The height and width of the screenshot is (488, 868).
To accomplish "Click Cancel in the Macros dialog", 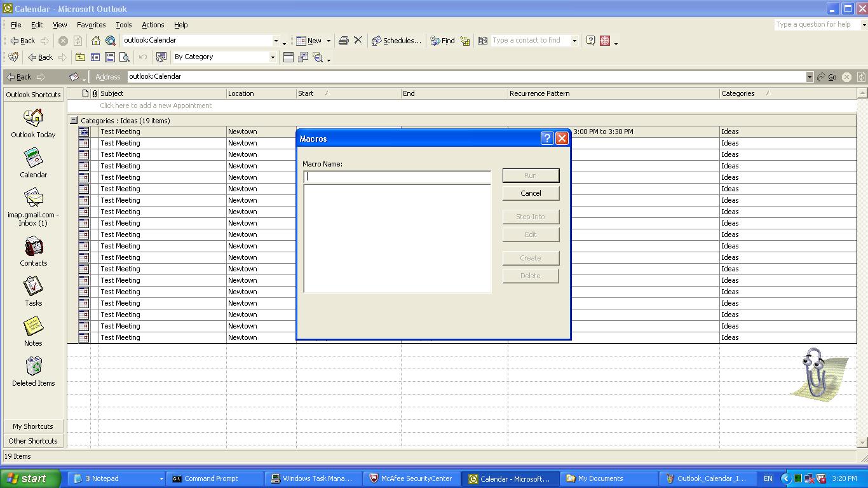I will pos(531,193).
